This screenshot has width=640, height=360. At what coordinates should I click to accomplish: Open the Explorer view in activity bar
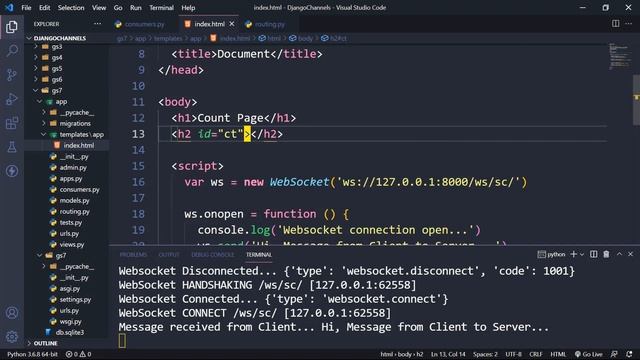(x=12, y=27)
